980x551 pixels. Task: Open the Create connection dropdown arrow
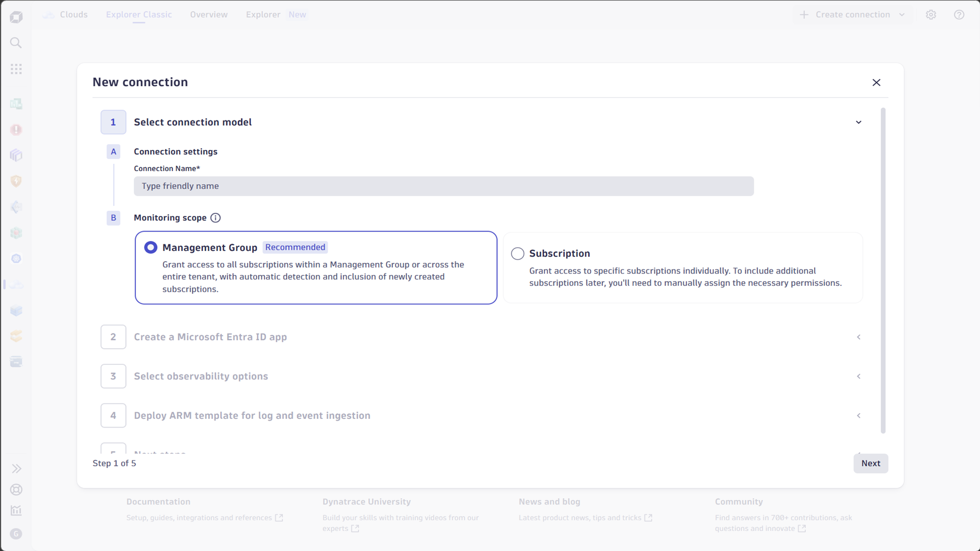(902, 15)
